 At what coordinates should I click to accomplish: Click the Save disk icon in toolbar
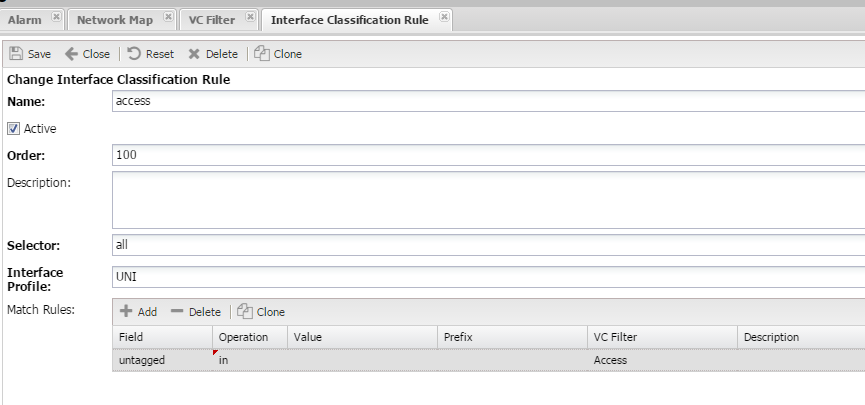17,54
